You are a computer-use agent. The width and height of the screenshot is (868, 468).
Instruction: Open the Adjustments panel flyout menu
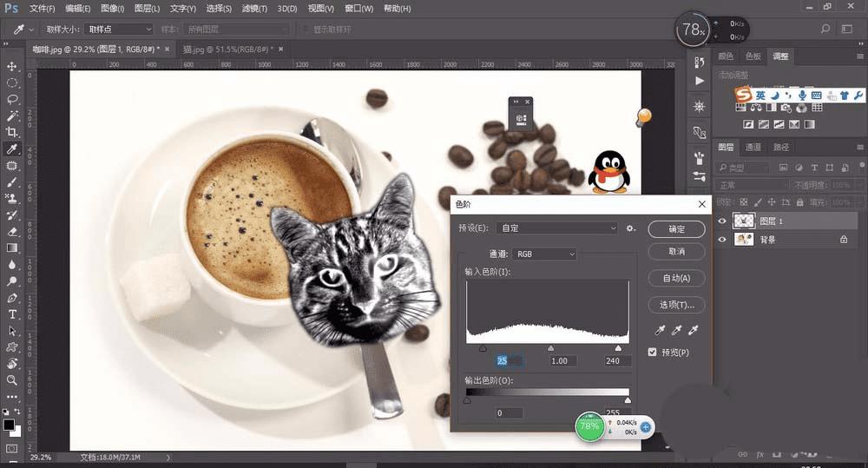(859, 56)
